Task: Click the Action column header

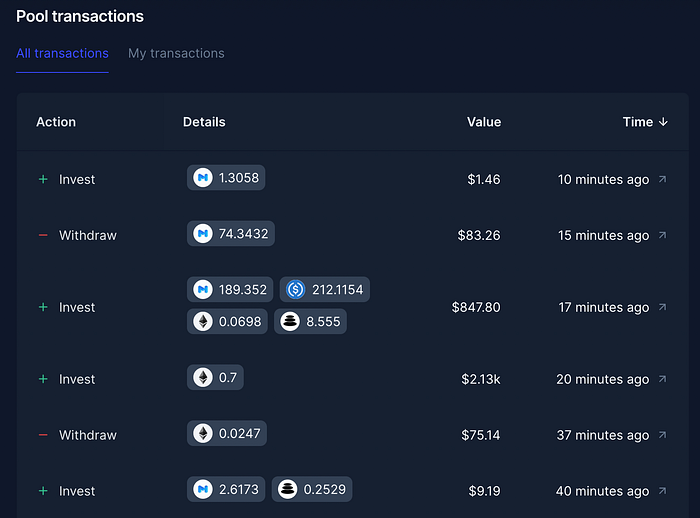Action: pyautogui.click(x=56, y=122)
